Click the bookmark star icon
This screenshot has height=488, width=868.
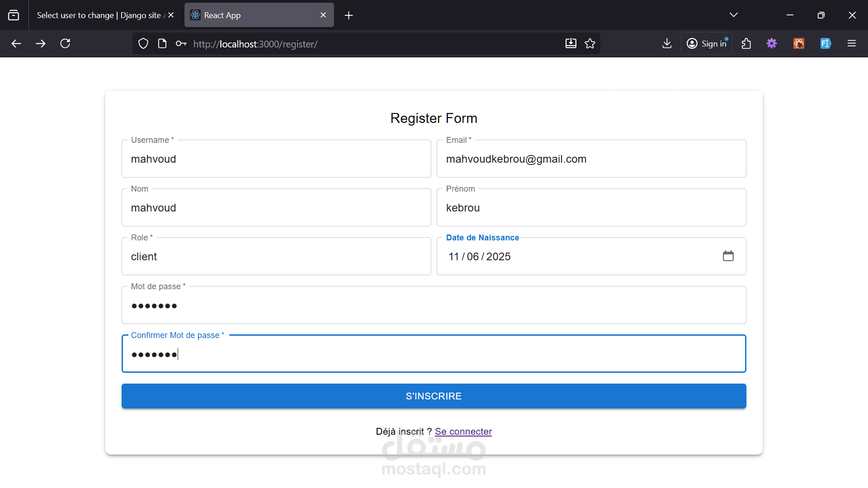590,44
